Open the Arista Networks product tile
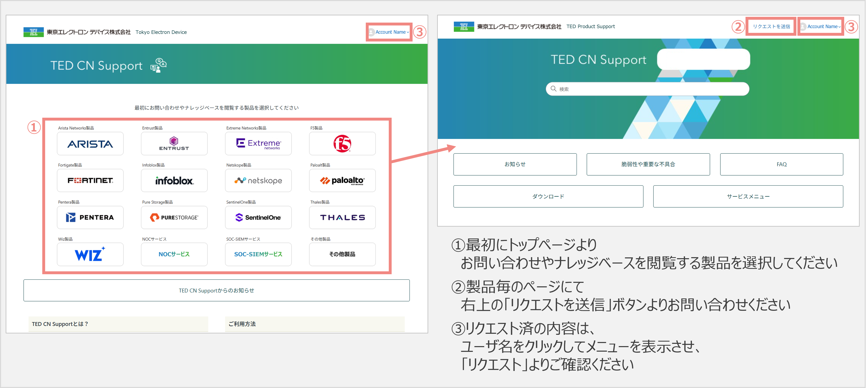 90,144
